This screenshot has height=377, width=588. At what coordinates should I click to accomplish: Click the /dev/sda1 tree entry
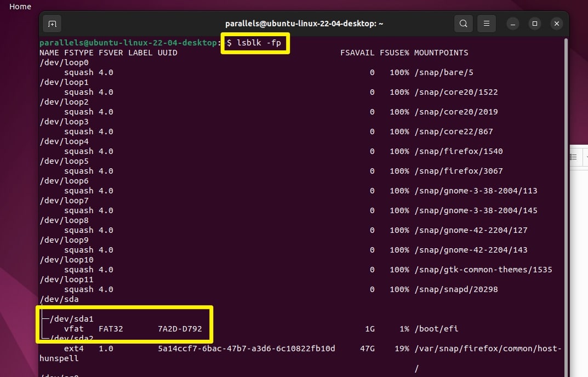pyautogui.click(x=72, y=319)
